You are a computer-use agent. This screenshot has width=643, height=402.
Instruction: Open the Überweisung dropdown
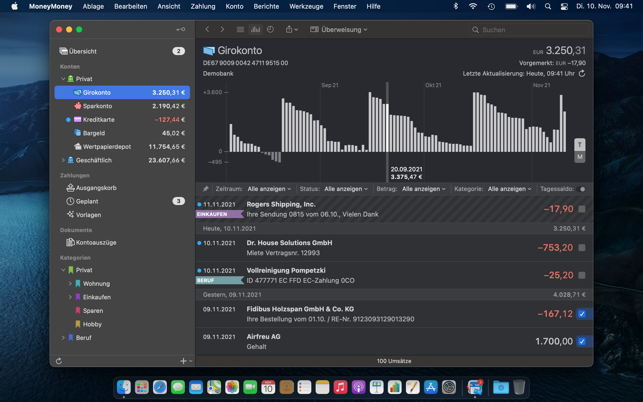click(x=339, y=30)
